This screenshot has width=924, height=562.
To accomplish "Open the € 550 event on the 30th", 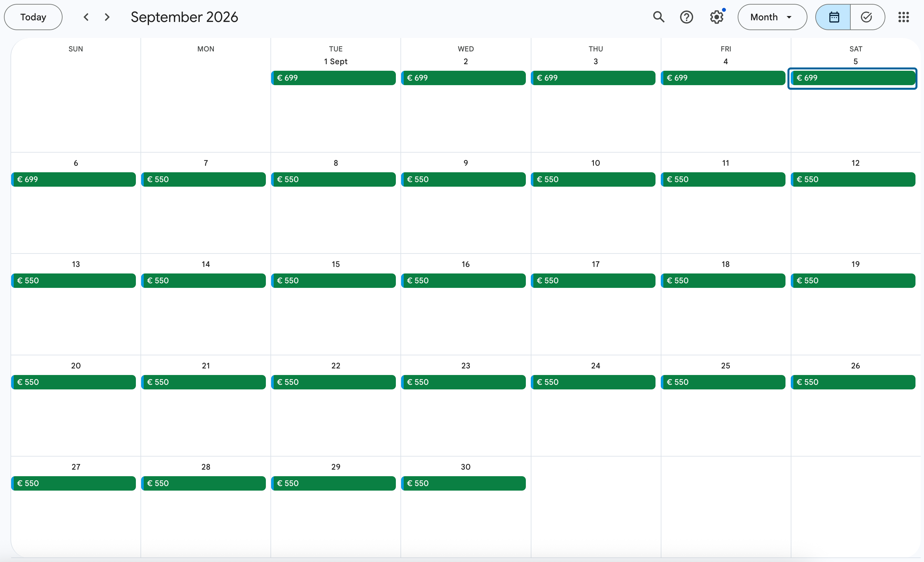I will click(x=463, y=483).
